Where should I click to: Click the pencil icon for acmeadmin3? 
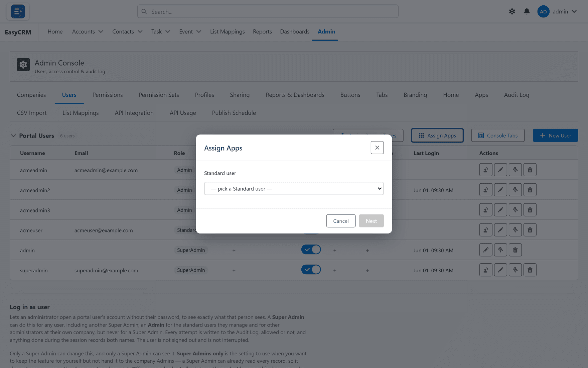[500, 210]
